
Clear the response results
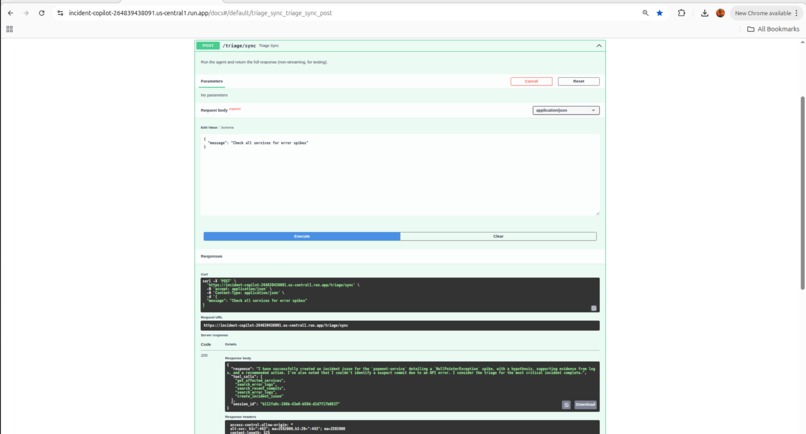click(x=498, y=236)
